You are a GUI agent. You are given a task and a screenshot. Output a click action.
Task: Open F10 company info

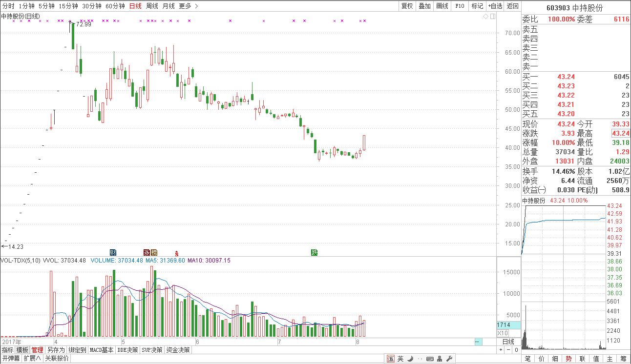[x=460, y=6]
